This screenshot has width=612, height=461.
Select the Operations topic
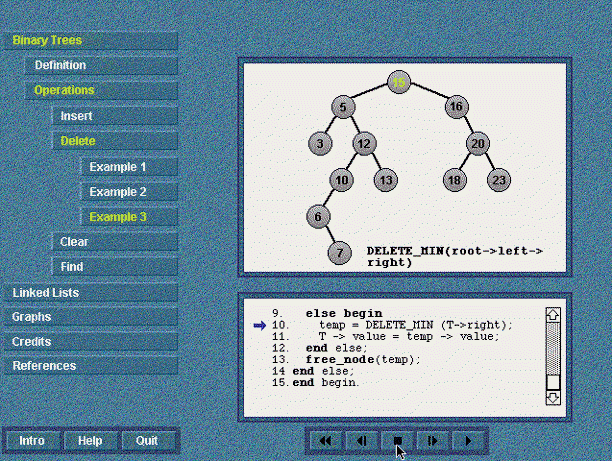[x=101, y=90]
